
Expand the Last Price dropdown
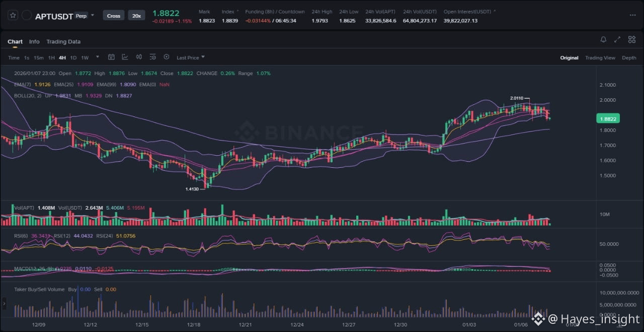tap(191, 58)
